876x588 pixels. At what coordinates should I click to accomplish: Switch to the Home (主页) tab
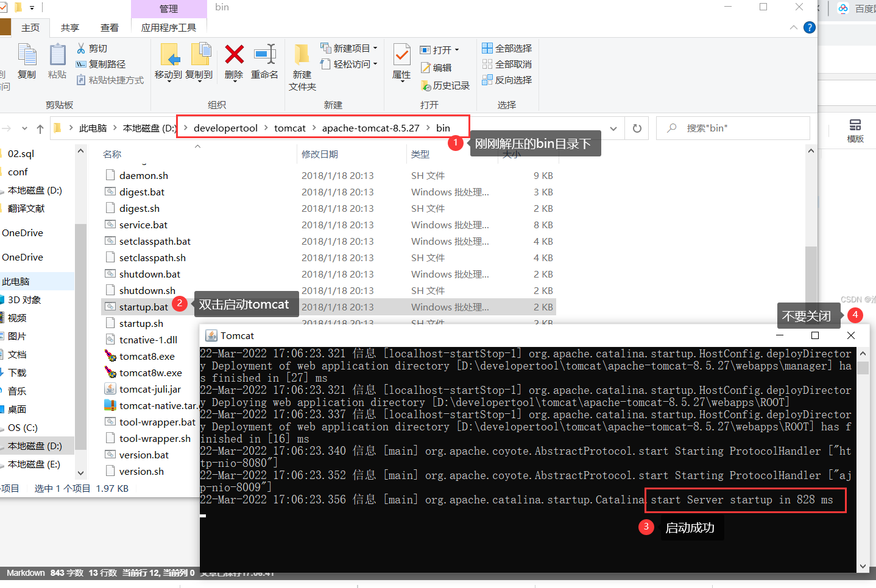click(30, 27)
